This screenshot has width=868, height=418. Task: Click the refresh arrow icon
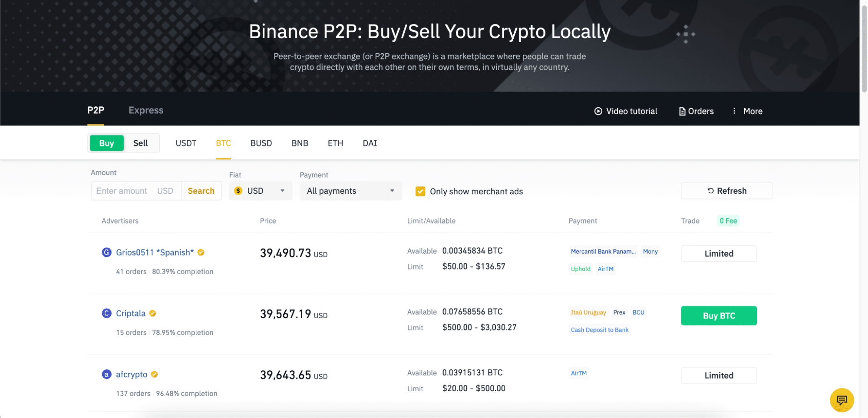[710, 191]
